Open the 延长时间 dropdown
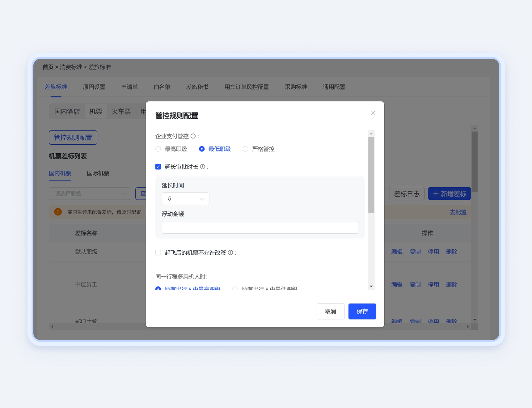This screenshot has height=408, width=532. click(x=185, y=199)
